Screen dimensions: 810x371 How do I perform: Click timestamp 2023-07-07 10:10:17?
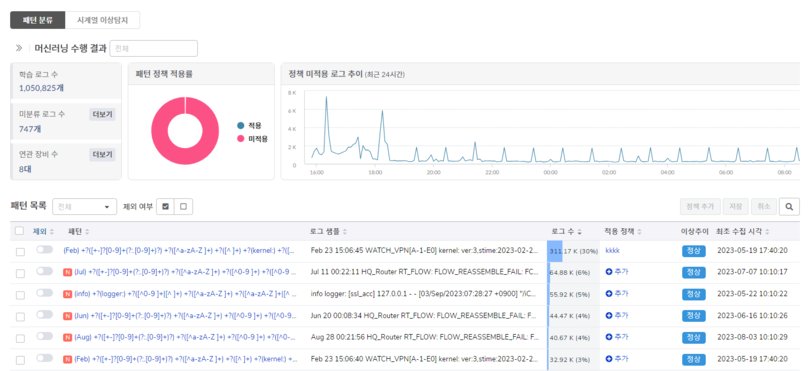coord(752,272)
